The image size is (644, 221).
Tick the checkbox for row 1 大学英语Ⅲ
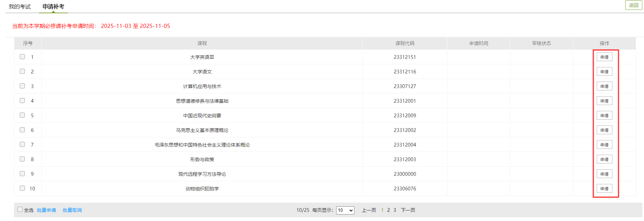coord(22,57)
